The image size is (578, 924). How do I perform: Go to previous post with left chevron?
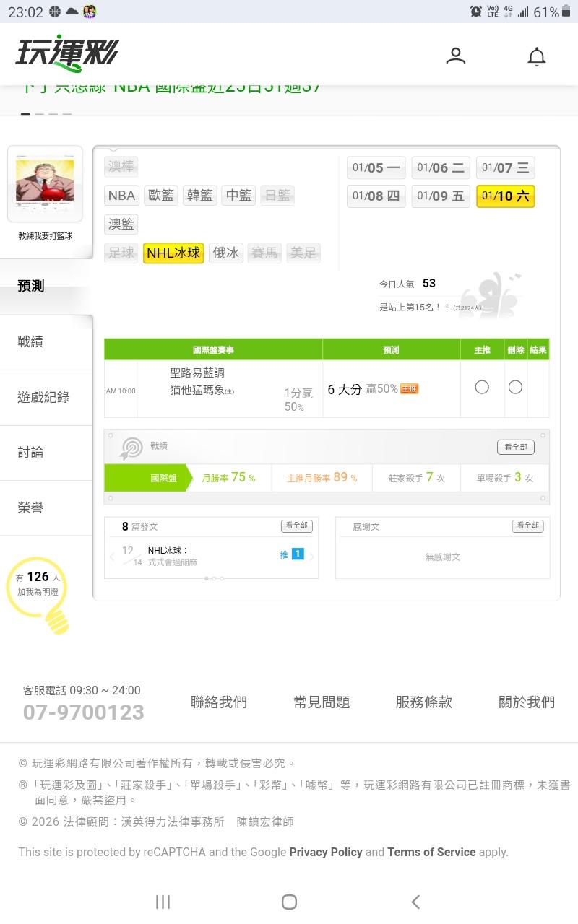(x=112, y=556)
